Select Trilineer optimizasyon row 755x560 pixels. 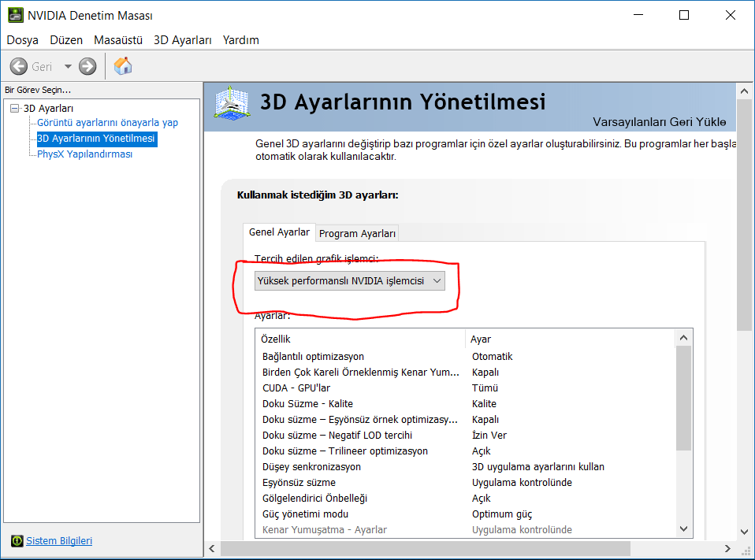click(466, 451)
